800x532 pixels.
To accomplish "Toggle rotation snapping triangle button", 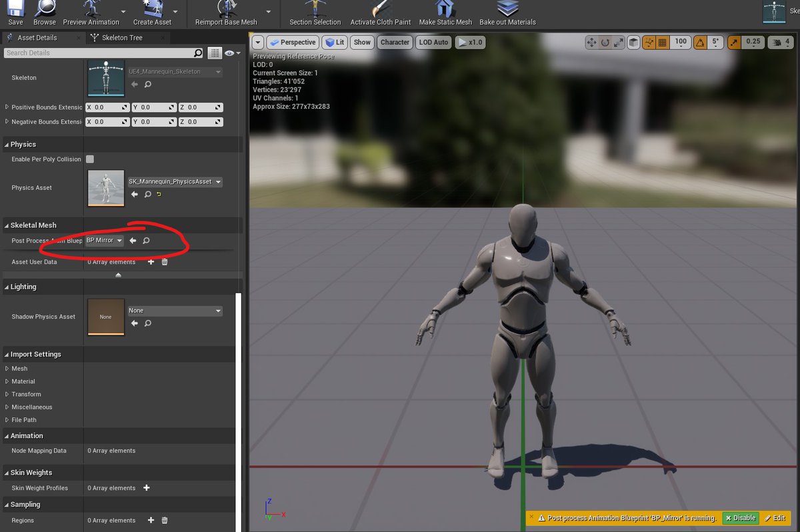I will click(700, 42).
